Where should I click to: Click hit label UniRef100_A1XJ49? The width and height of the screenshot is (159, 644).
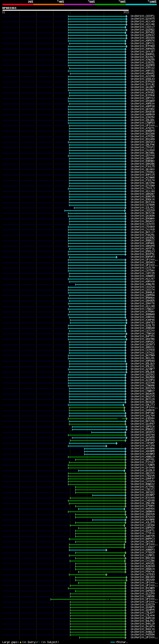[x=143, y=21]
